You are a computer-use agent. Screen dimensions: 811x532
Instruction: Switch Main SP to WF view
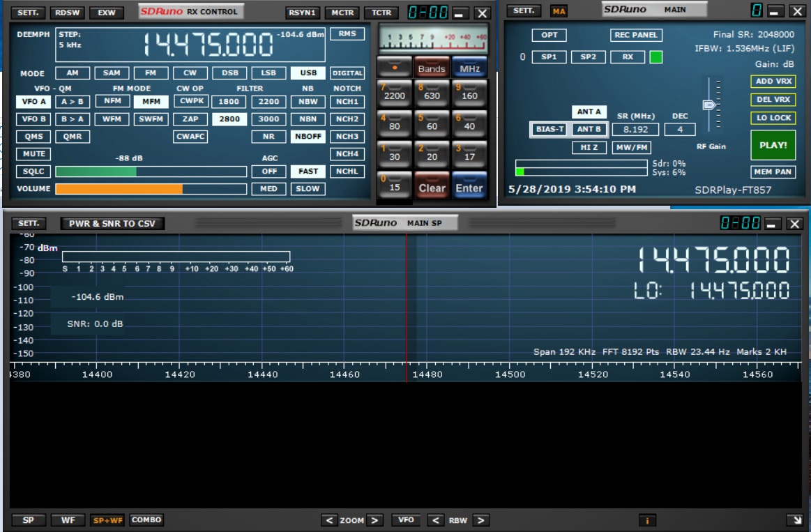(68, 520)
